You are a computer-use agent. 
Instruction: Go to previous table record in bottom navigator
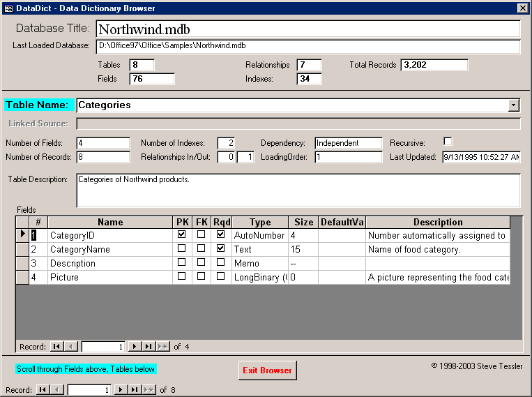[x=57, y=389]
